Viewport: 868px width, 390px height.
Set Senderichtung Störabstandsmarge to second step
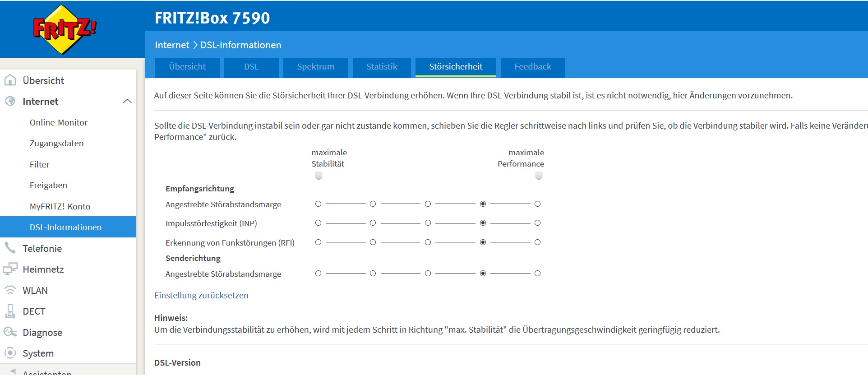coord(373,274)
